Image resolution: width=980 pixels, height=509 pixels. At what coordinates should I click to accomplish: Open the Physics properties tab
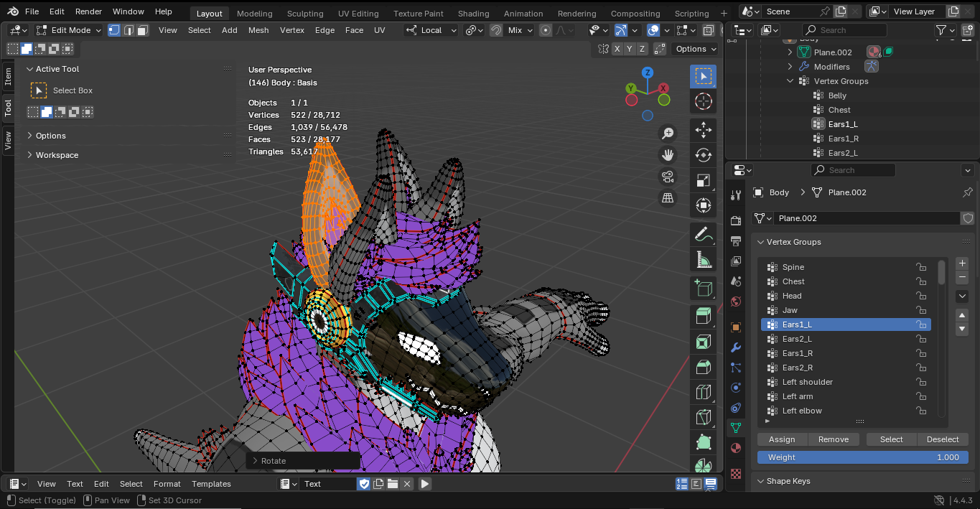(x=735, y=388)
